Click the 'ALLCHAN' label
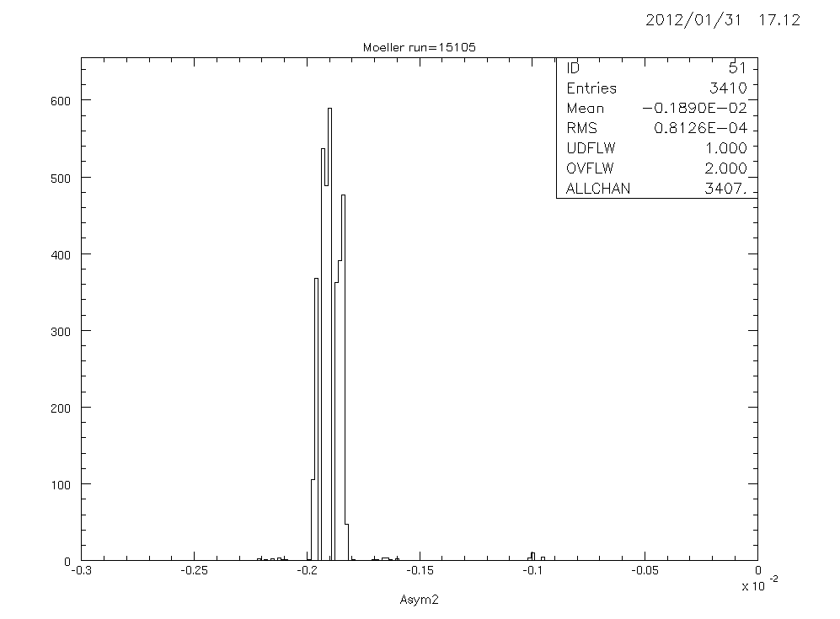Viewport: 840px width, 619px height. tap(598, 189)
